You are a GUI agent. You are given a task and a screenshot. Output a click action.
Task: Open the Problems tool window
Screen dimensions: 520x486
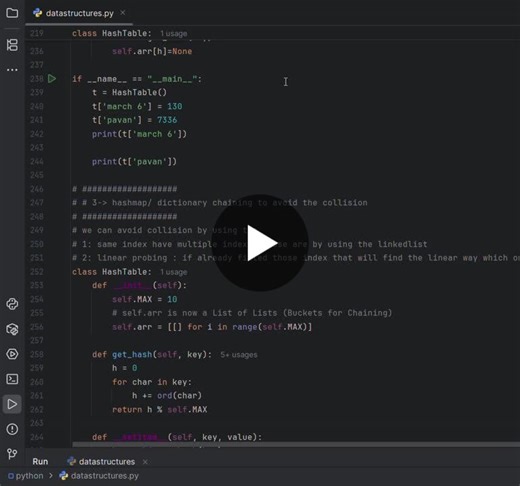click(x=12, y=429)
